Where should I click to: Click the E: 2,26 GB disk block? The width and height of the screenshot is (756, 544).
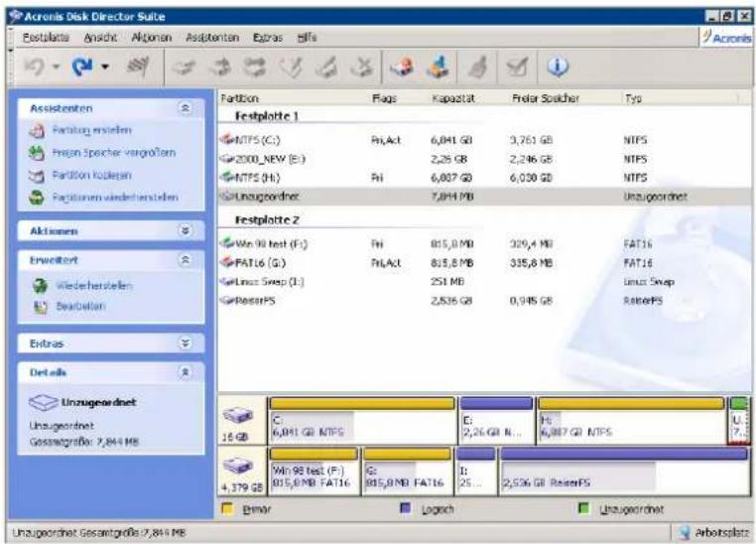[x=497, y=420]
